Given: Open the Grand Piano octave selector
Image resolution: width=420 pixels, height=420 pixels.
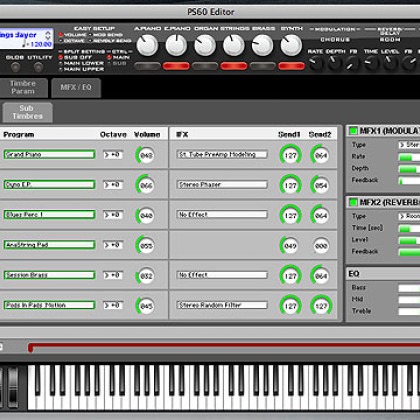Looking at the screenshot, I should click(x=113, y=155).
